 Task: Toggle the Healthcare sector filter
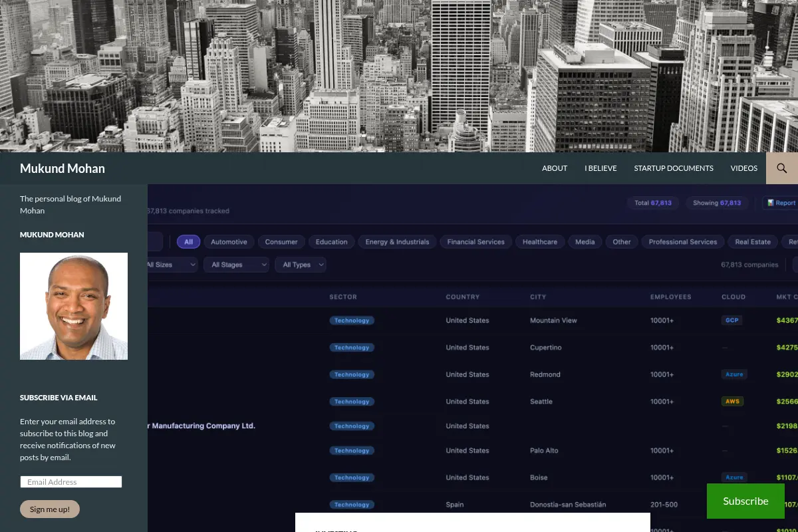[540, 242]
